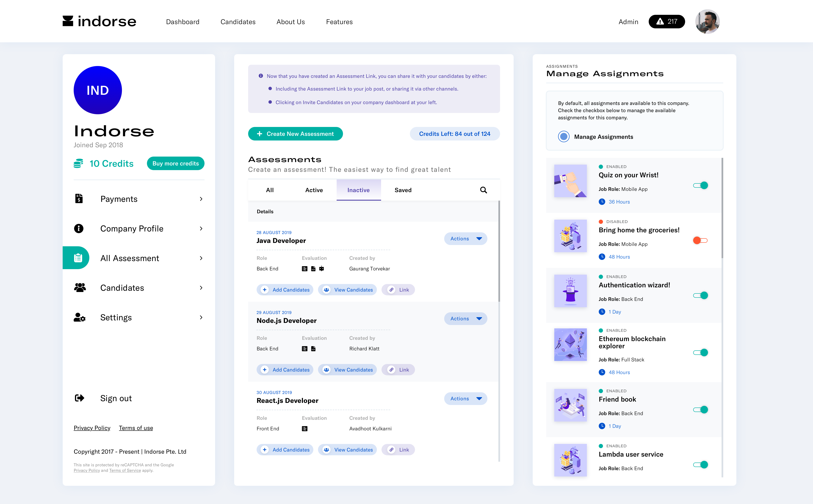
Task: Switch to the All assessments tab
Action: tap(270, 190)
